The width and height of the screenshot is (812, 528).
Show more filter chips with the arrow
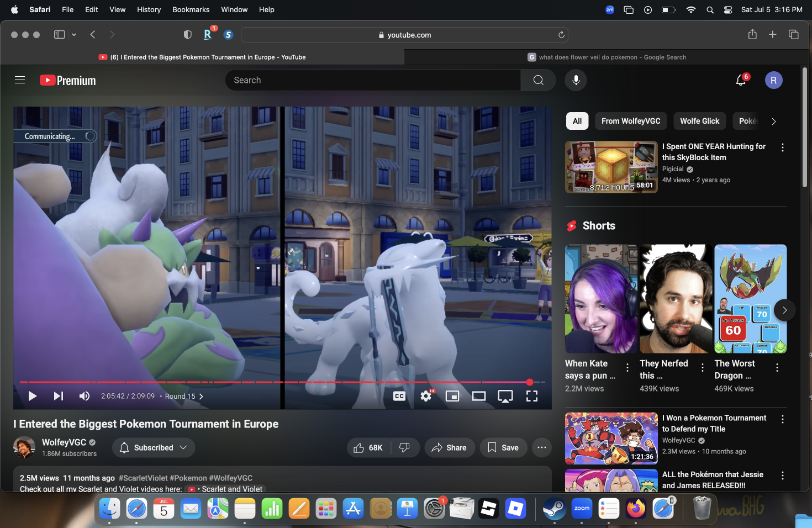click(774, 122)
